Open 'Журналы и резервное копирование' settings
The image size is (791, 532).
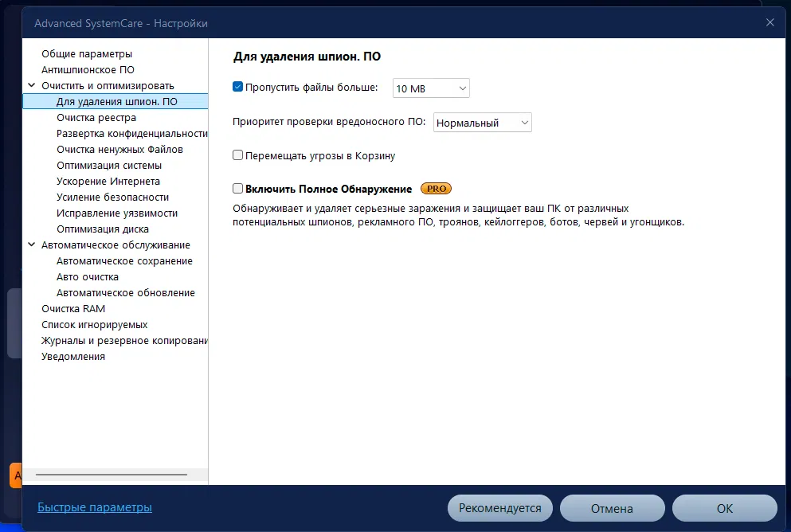click(124, 341)
